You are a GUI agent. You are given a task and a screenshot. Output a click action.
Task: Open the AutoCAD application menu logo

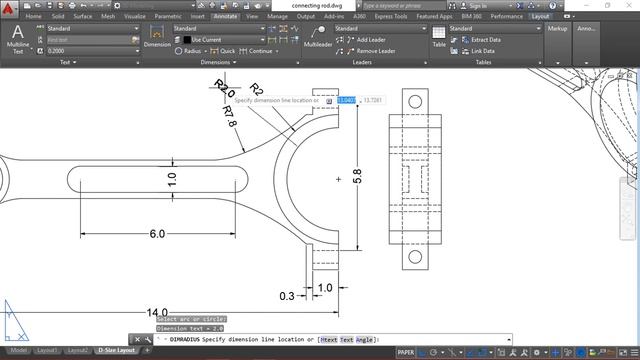(9, 8)
